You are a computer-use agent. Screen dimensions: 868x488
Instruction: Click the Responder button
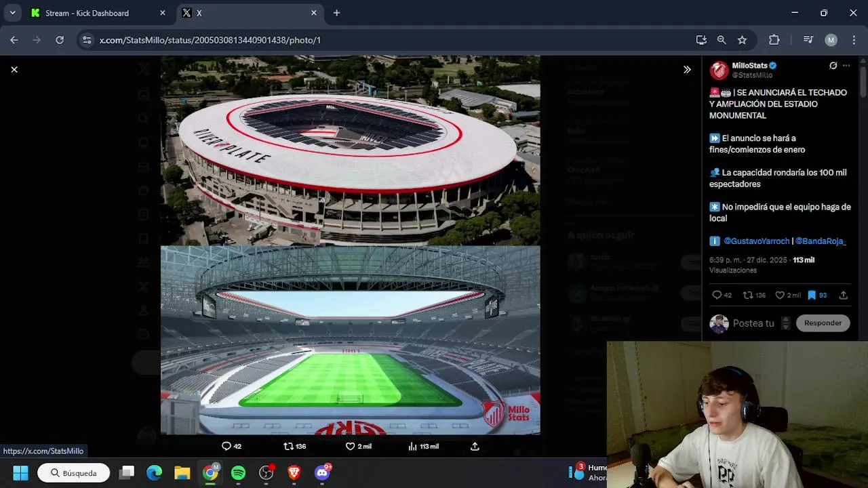pyautogui.click(x=823, y=323)
